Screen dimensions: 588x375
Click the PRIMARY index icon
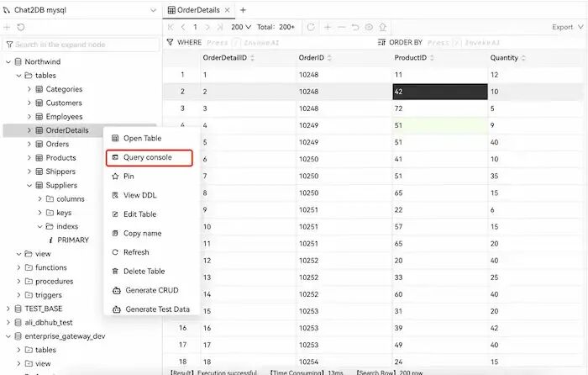tap(50, 240)
